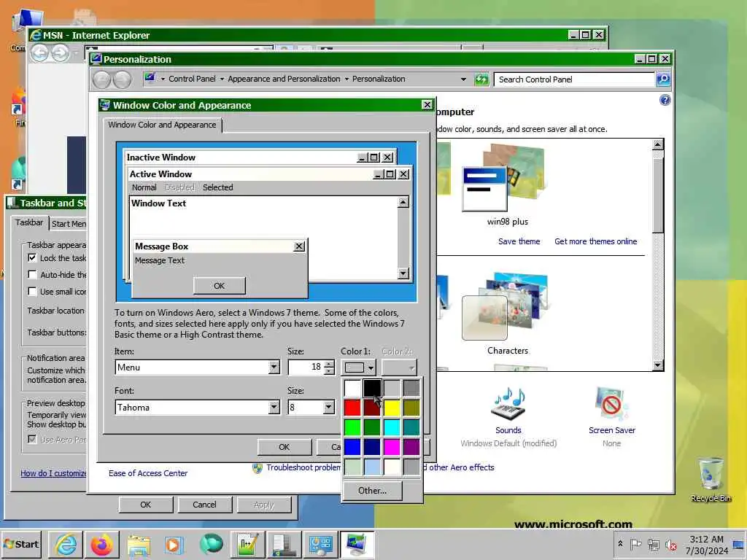This screenshot has height=560, width=747.
Task: Open the media player taskbar icon
Action: coord(174,544)
